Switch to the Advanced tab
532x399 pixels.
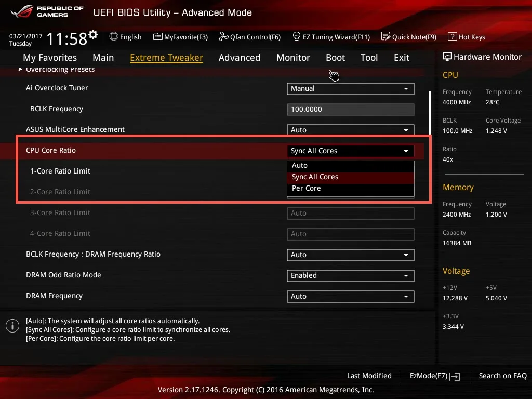click(240, 58)
